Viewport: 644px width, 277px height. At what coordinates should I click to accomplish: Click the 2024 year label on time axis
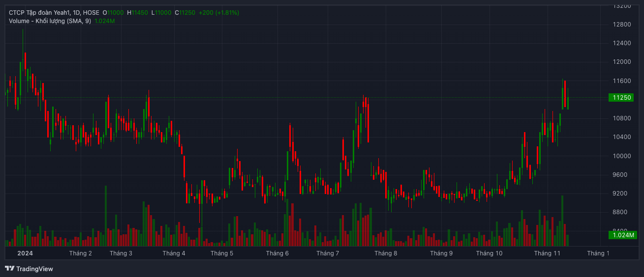(25, 253)
